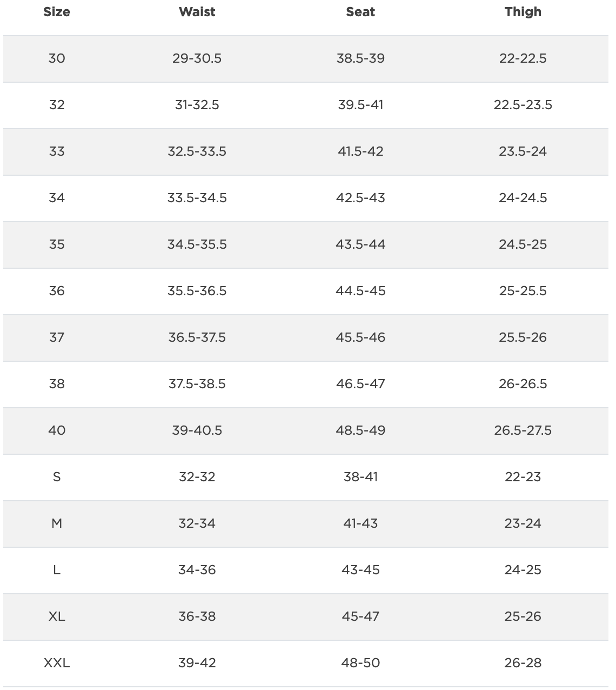Select the size 40 row label
Viewport: 616px width, 690px height.
coord(57,430)
